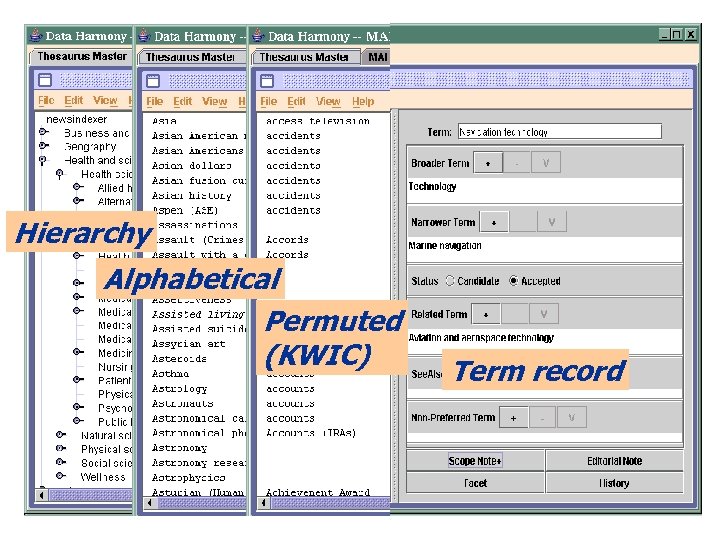
Task: Switch to Thesaurus Master tab in Hierarchy window
Action: tap(82, 56)
